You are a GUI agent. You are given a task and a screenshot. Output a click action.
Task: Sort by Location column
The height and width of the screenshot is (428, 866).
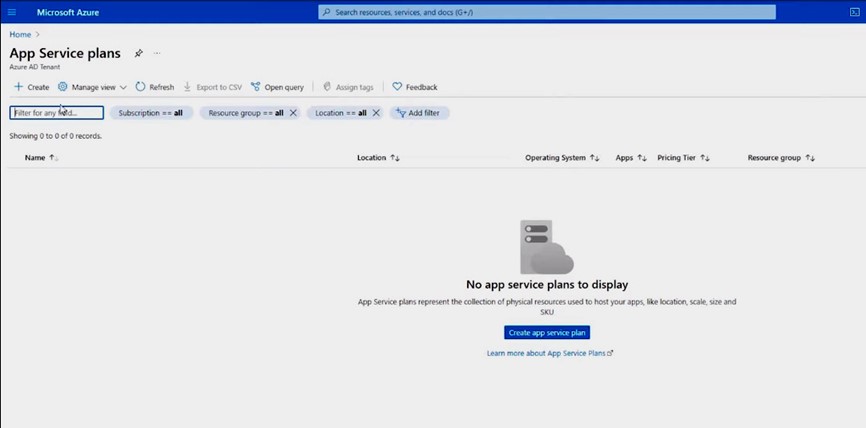(x=378, y=158)
